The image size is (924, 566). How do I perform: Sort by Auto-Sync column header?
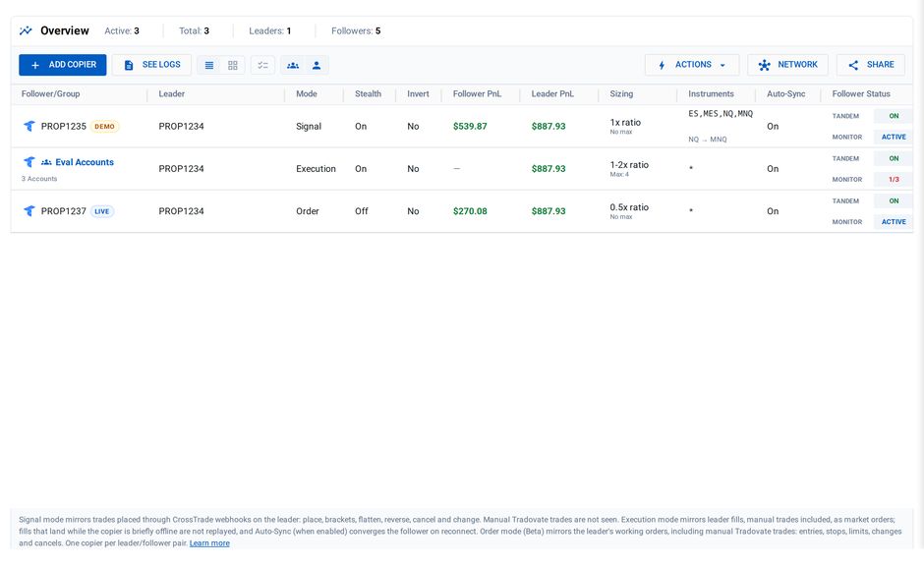coord(785,93)
